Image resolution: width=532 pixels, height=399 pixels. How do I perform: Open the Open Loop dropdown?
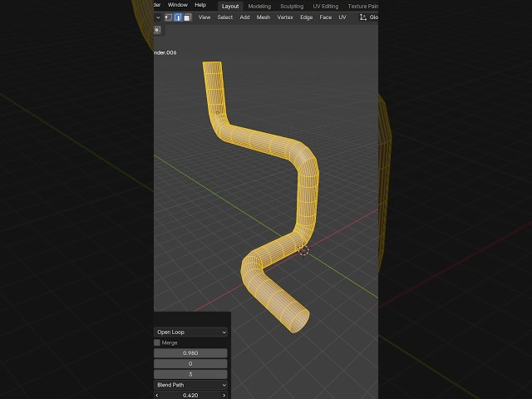click(x=190, y=332)
